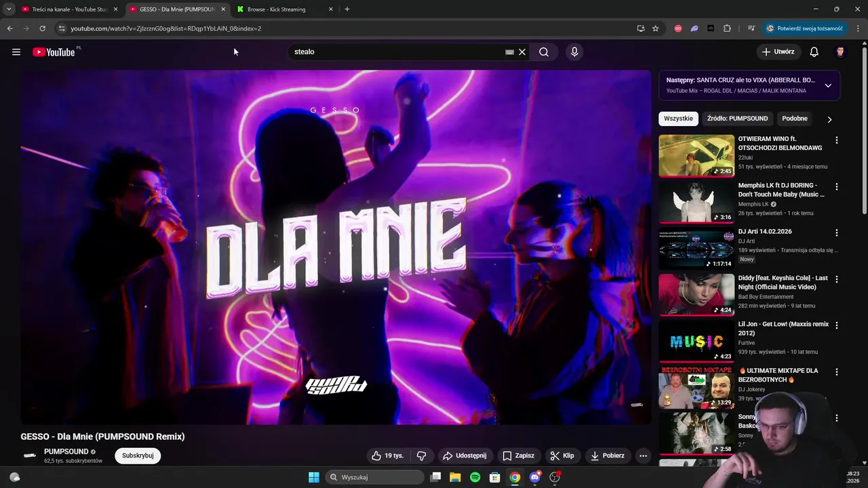
Task: Open the account avatar menu
Action: (x=840, y=52)
